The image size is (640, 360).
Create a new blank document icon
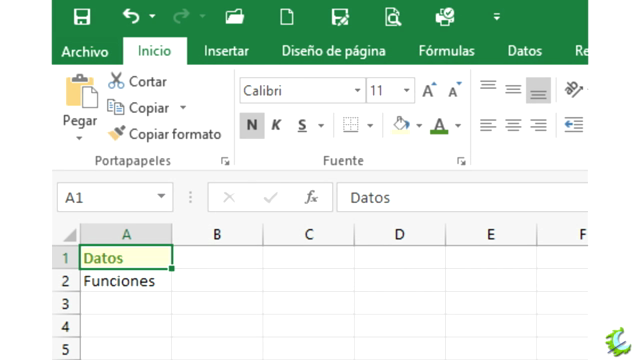pos(287,17)
